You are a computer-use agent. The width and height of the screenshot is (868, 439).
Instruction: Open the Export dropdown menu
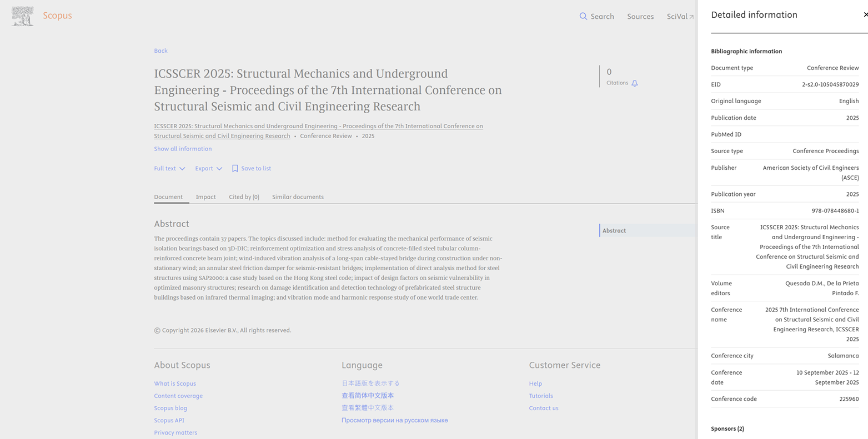(x=208, y=169)
